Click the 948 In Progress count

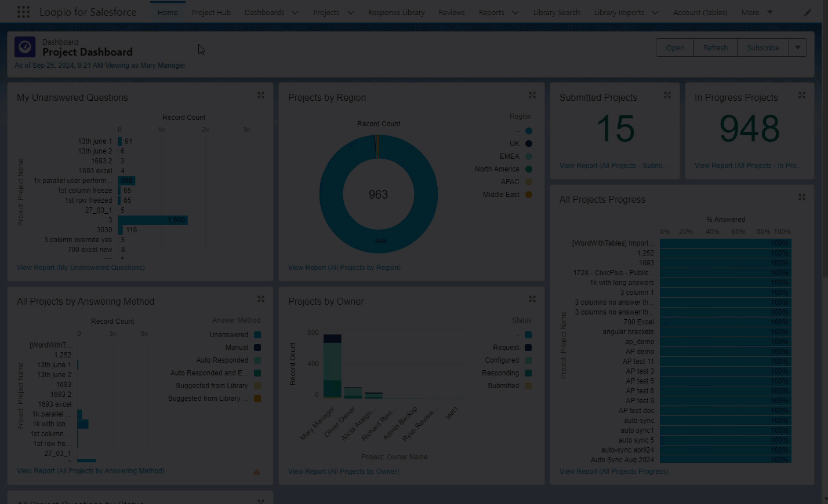(749, 129)
